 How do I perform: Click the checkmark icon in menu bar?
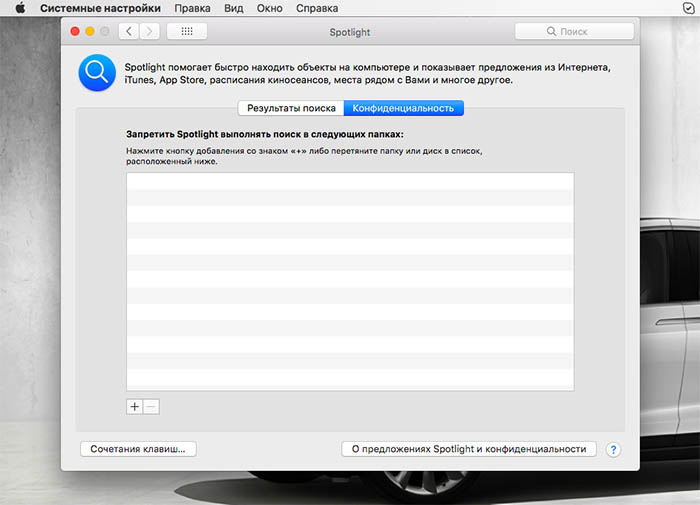(689, 8)
